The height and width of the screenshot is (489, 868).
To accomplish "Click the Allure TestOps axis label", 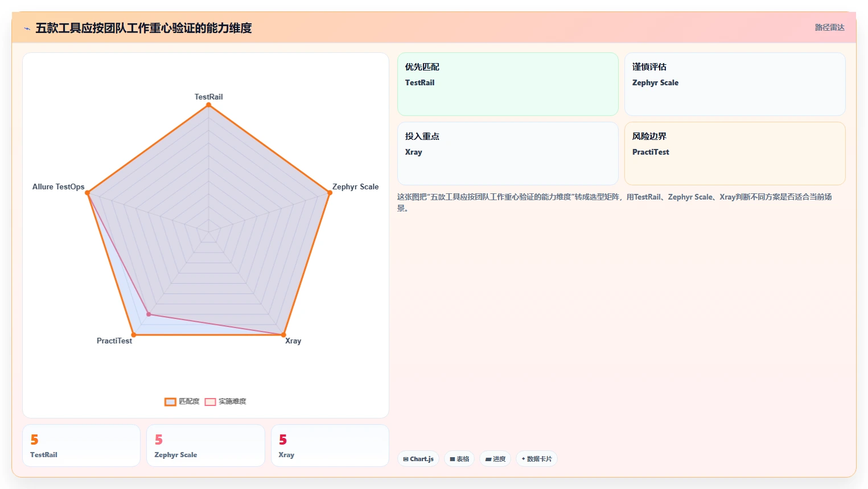I will pos(58,187).
